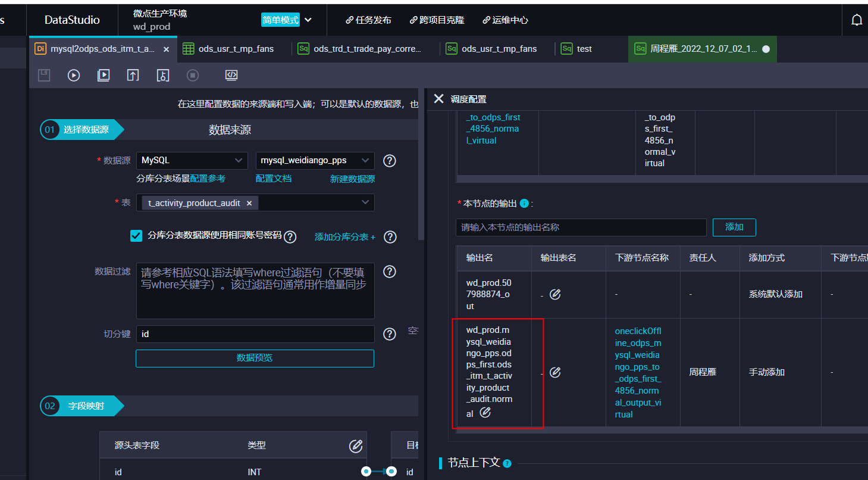Edit output table name in the 周程雁 row

click(555, 372)
